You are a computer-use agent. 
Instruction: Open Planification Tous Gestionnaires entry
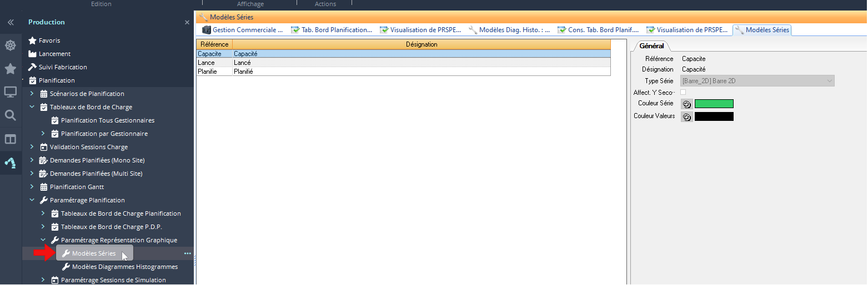pos(107,120)
